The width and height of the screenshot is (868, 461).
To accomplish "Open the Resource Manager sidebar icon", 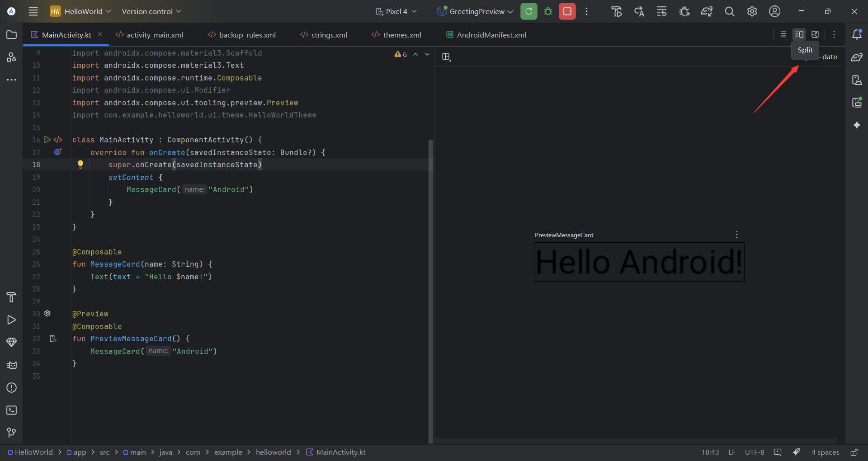I will pos(12,57).
